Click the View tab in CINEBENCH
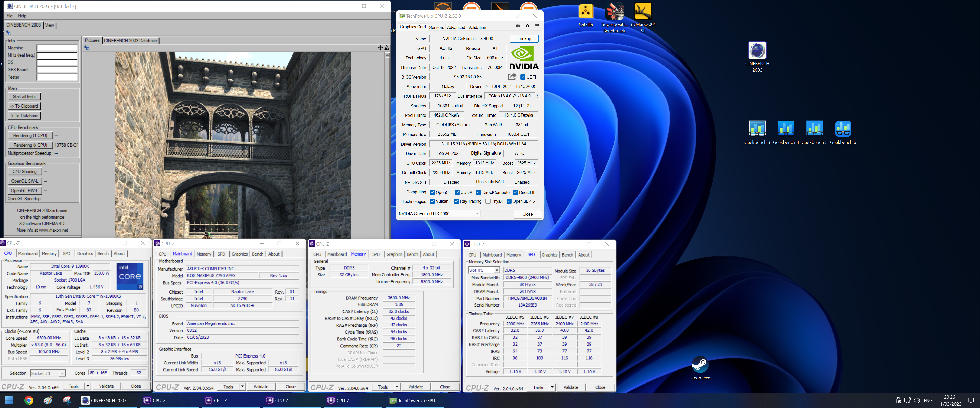 click(50, 25)
